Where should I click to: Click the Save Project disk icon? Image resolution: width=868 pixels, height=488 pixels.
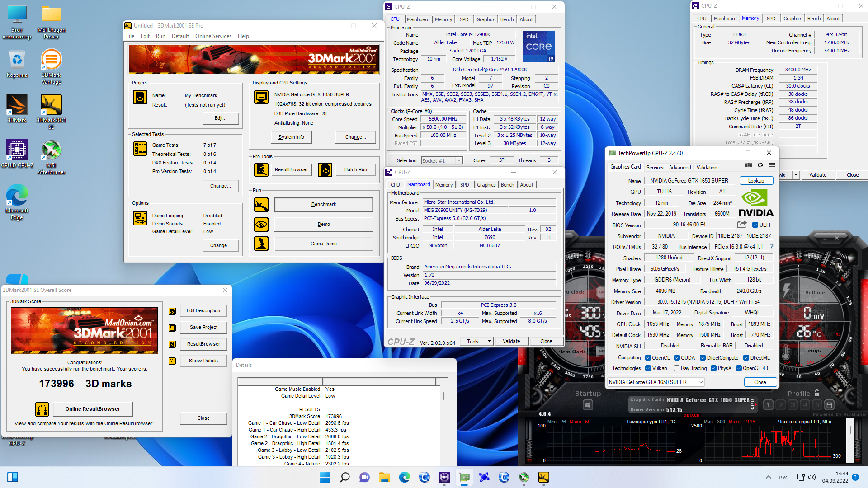pyautogui.click(x=172, y=328)
